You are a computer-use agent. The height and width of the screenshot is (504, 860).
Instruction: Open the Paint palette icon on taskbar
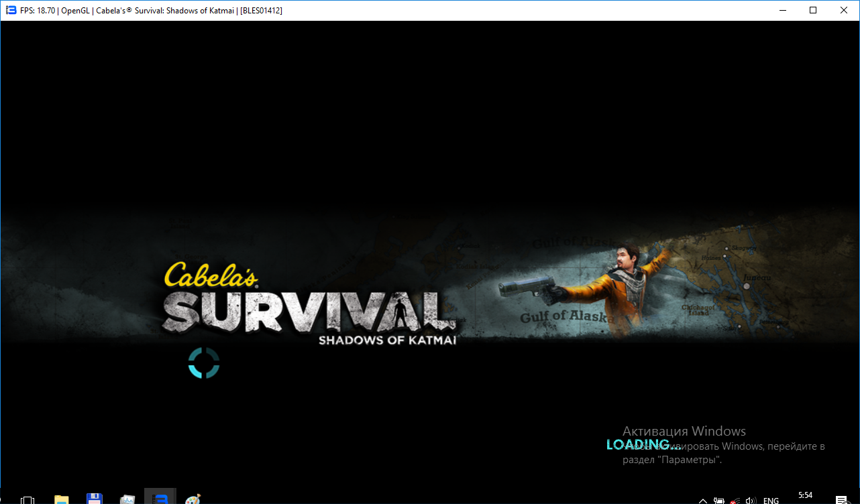click(193, 499)
